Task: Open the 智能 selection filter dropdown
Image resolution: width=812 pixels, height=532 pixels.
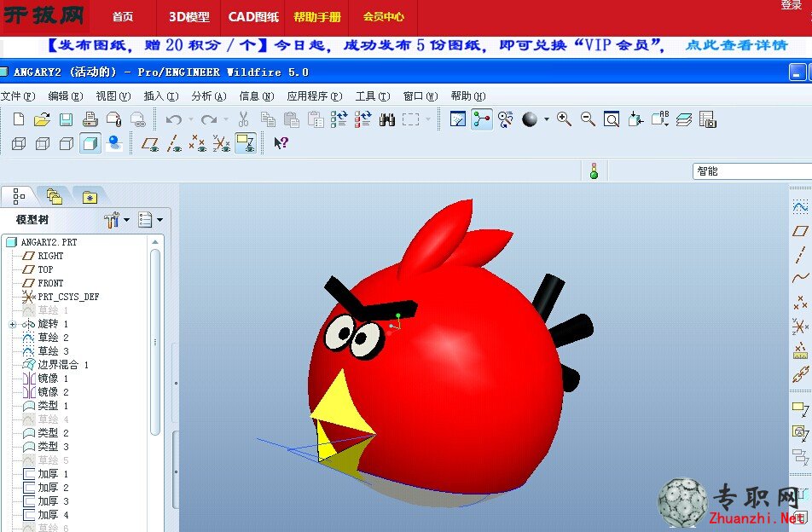Action: click(x=752, y=171)
